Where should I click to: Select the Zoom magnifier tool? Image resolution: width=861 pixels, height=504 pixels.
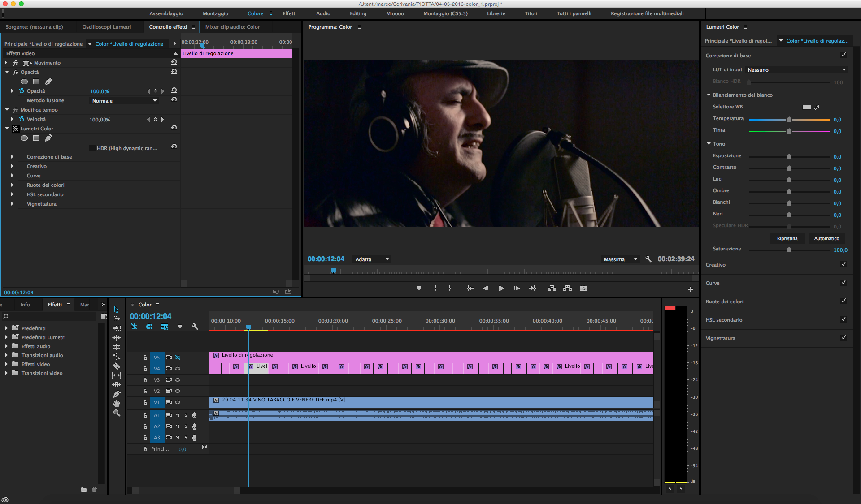pos(117,413)
